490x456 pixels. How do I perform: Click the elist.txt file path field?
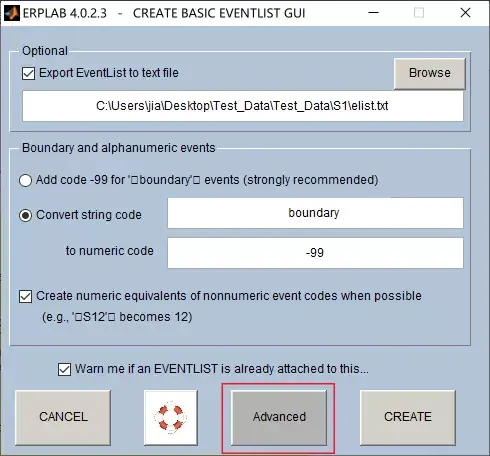pyautogui.click(x=243, y=106)
